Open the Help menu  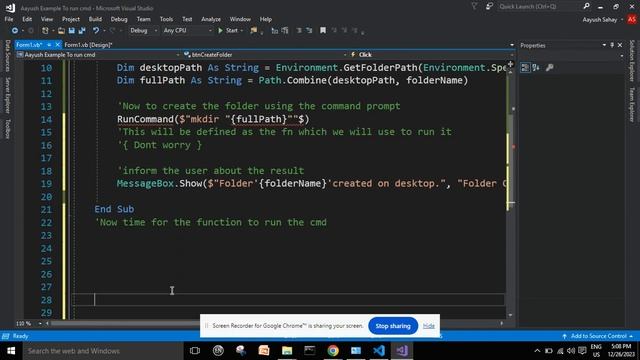click(266, 19)
